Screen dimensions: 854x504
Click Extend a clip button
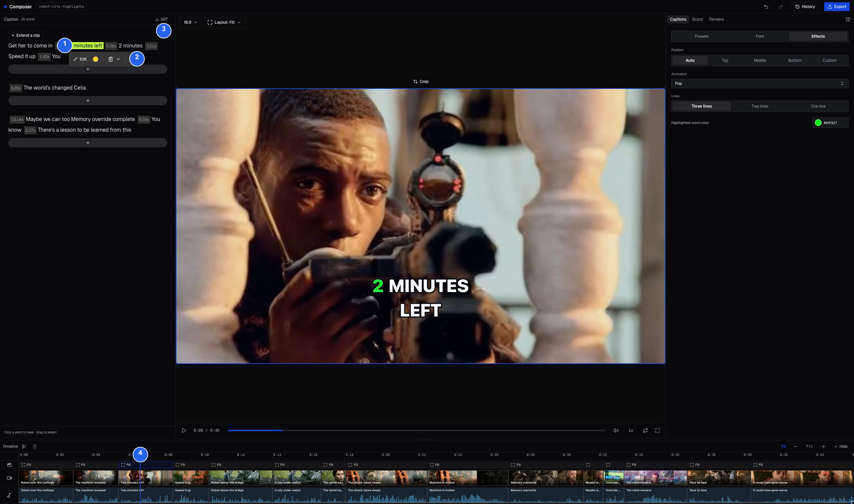tap(25, 35)
